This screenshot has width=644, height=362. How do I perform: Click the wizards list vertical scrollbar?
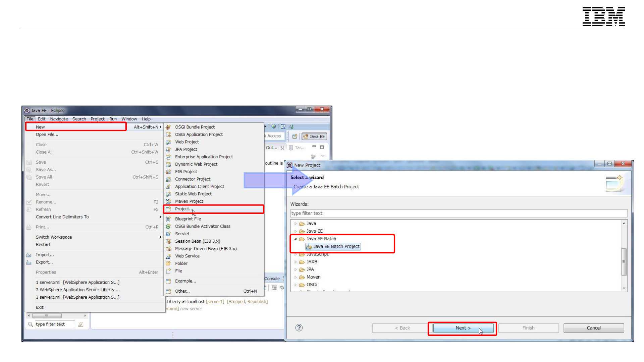pos(624,261)
